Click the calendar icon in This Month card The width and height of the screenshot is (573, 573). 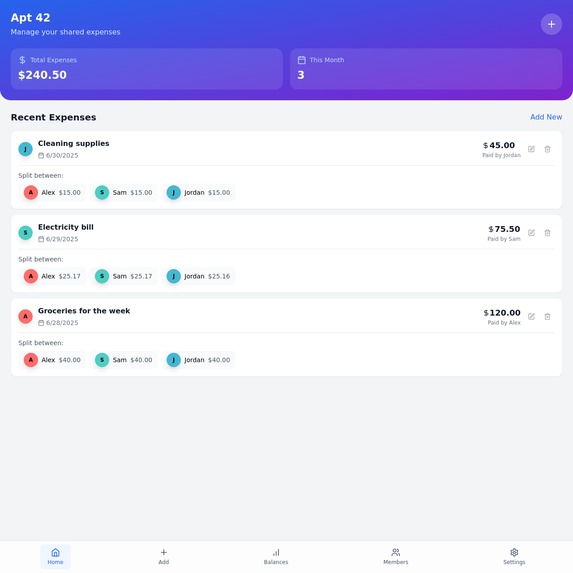click(301, 60)
